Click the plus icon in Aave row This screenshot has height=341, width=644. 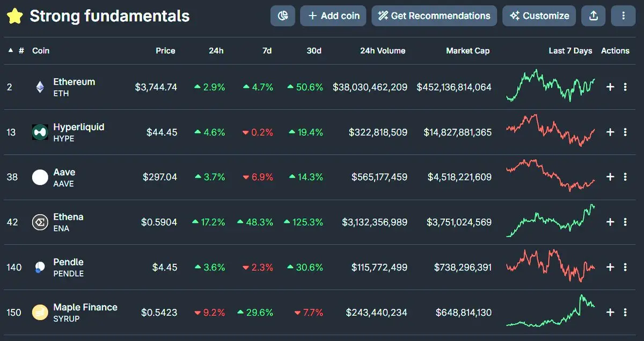tap(610, 177)
